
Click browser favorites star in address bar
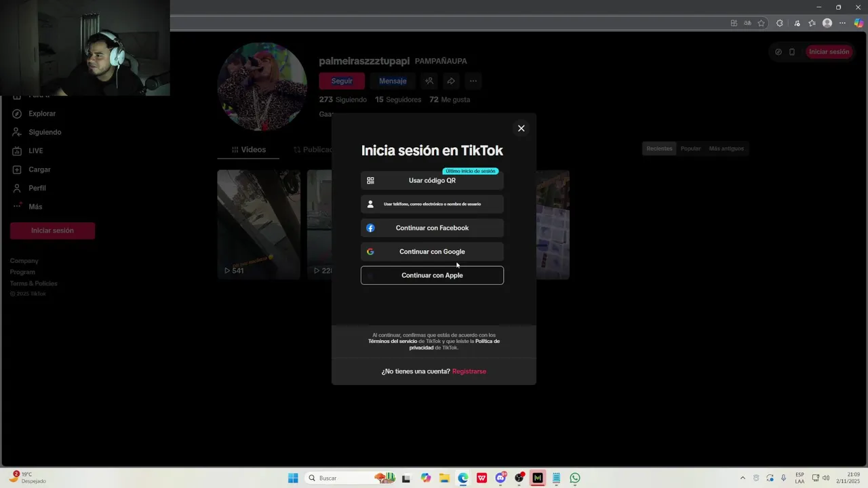[x=761, y=23]
